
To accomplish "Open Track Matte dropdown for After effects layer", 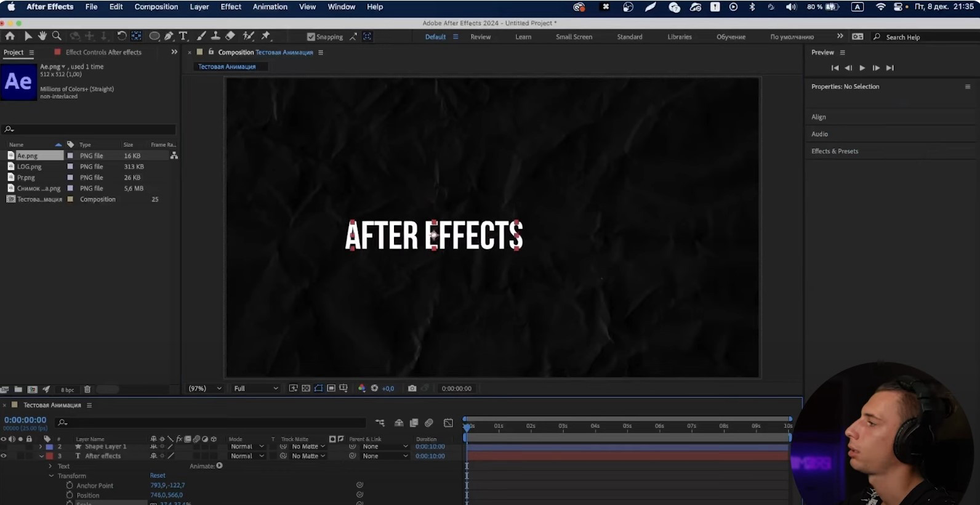I will pyautogui.click(x=309, y=456).
